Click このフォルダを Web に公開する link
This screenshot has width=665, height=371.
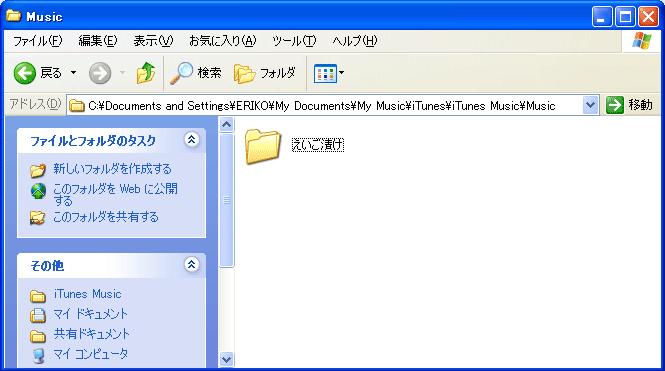[115, 194]
